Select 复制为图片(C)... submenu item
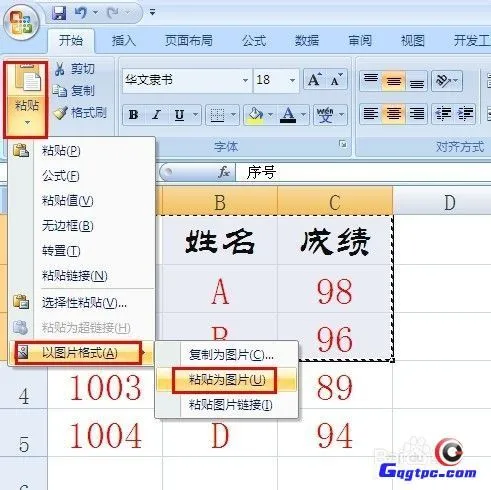Viewport: 491px width, 490px height. pos(227,355)
